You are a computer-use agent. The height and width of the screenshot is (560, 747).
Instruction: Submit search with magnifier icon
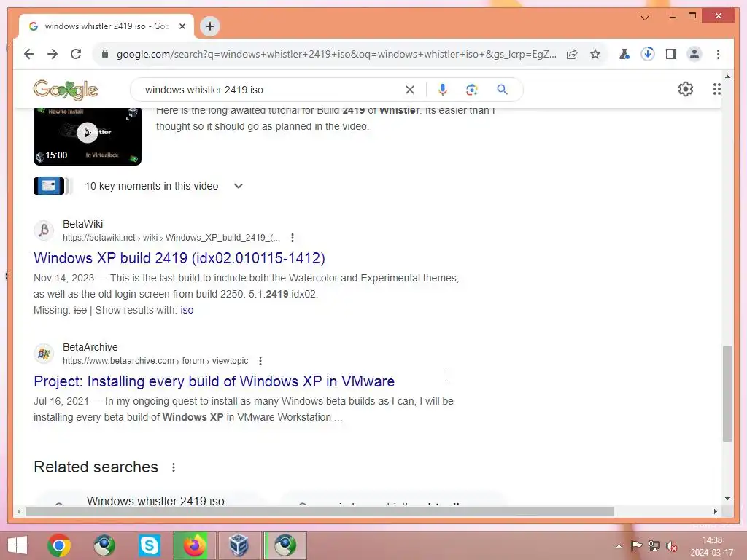pyautogui.click(x=502, y=90)
